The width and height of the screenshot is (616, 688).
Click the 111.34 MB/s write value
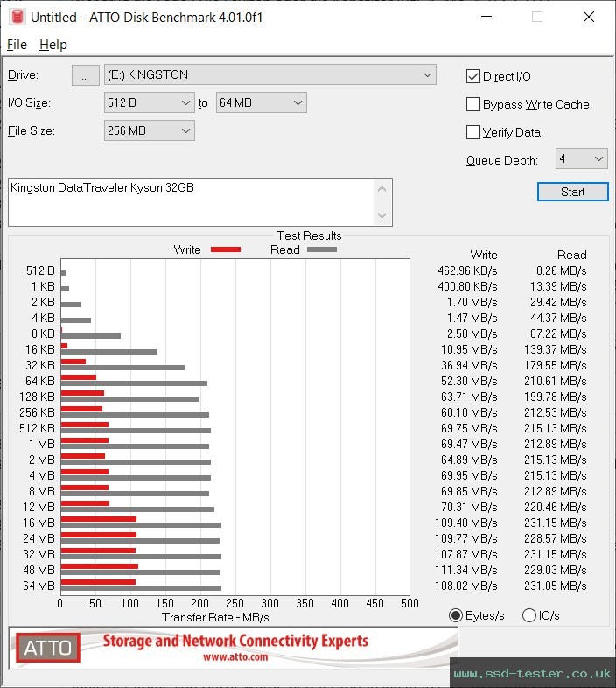click(x=466, y=570)
